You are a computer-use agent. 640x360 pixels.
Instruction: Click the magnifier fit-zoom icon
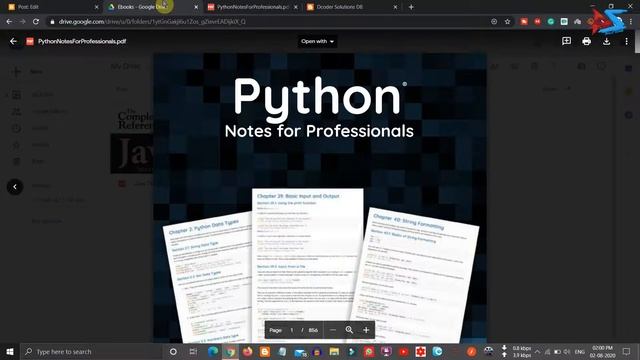[x=349, y=330]
